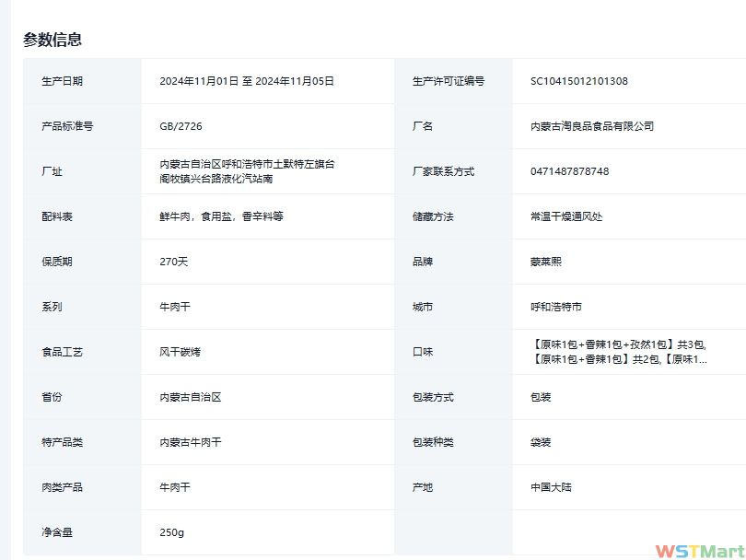Click the factory address value text
Screen dimensions: 746x560
[x=246, y=171]
